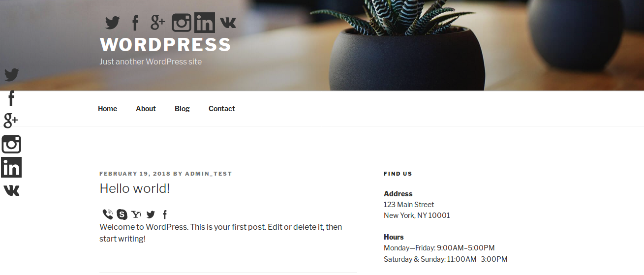Click the Monday—Friday: 9:00AM–5:00PM line
Viewport: 644px width, 275px height.
[439, 248]
